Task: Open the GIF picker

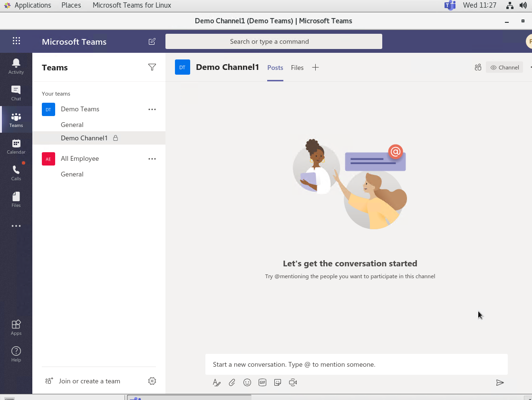Action: pyautogui.click(x=262, y=383)
